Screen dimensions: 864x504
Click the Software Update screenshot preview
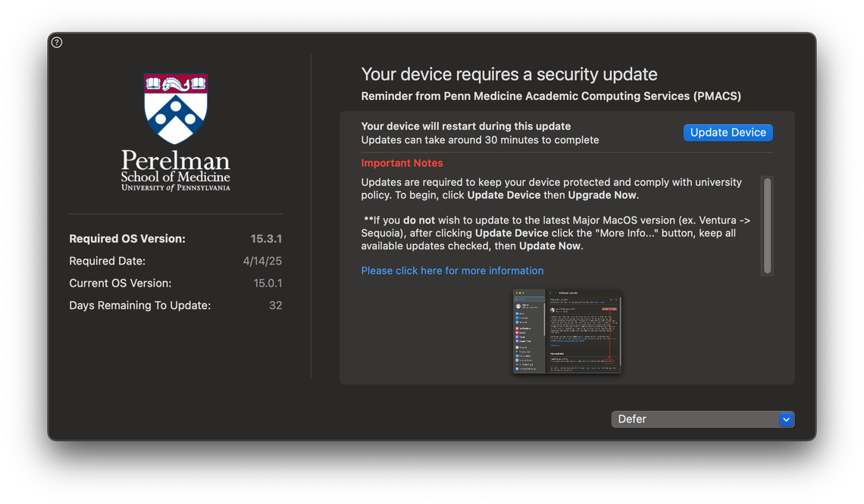pos(567,332)
